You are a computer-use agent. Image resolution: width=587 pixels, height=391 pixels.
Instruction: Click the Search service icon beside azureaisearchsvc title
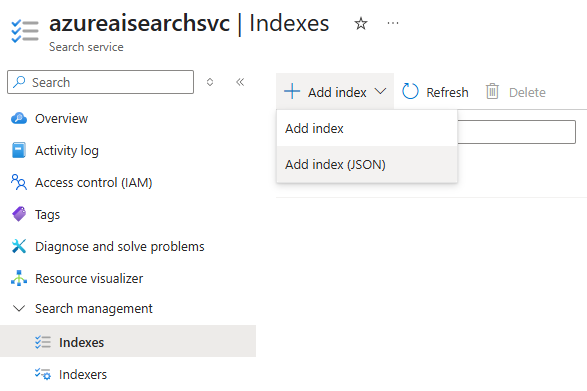(x=25, y=31)
